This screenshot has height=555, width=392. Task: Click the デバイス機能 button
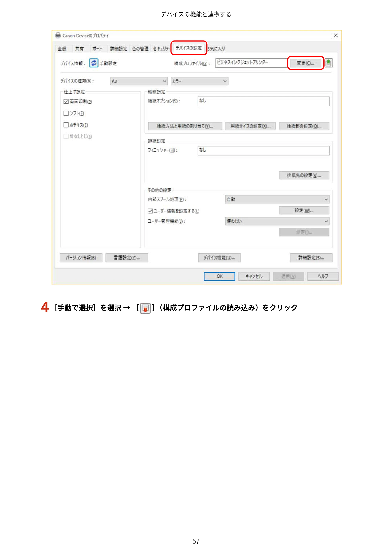point(219,258)
